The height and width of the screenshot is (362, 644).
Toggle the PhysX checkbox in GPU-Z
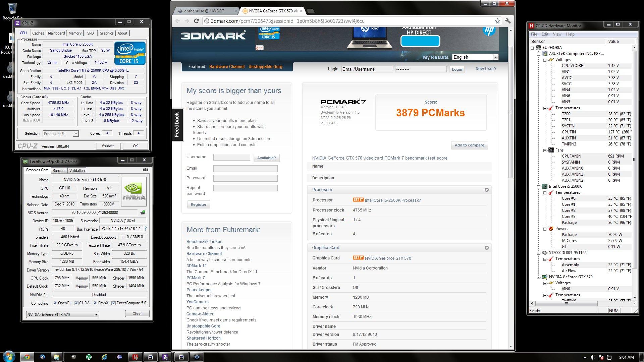coord(95,303)
